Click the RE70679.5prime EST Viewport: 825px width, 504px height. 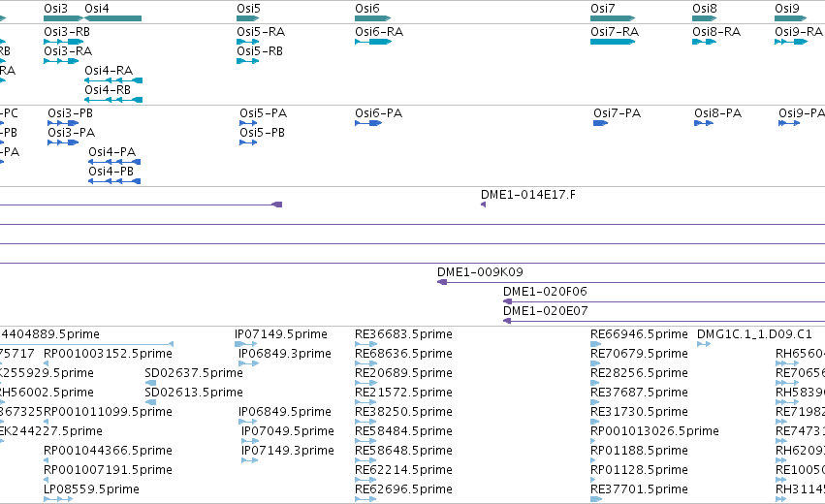point(595,363)
